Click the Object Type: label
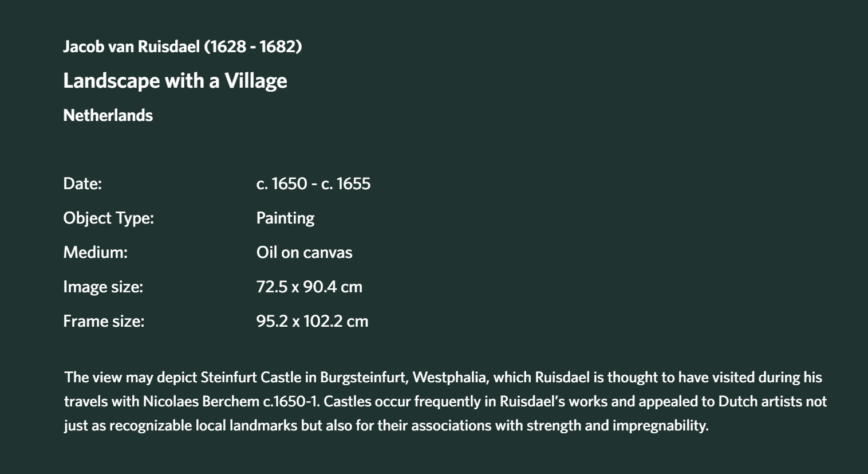The height and width of the screenshot is (474, 868). tap(108, 218)
